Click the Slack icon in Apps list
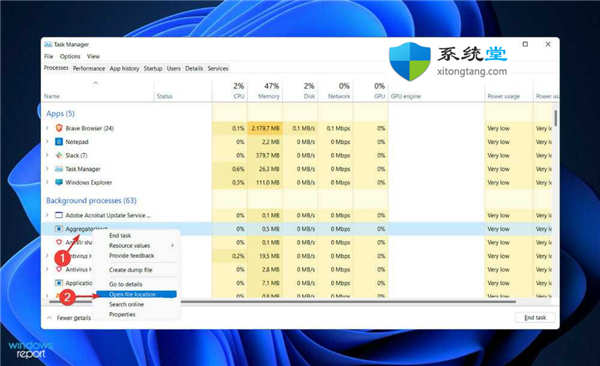The image size is (600, 366). pyautogui.click(x=59, y=155)
